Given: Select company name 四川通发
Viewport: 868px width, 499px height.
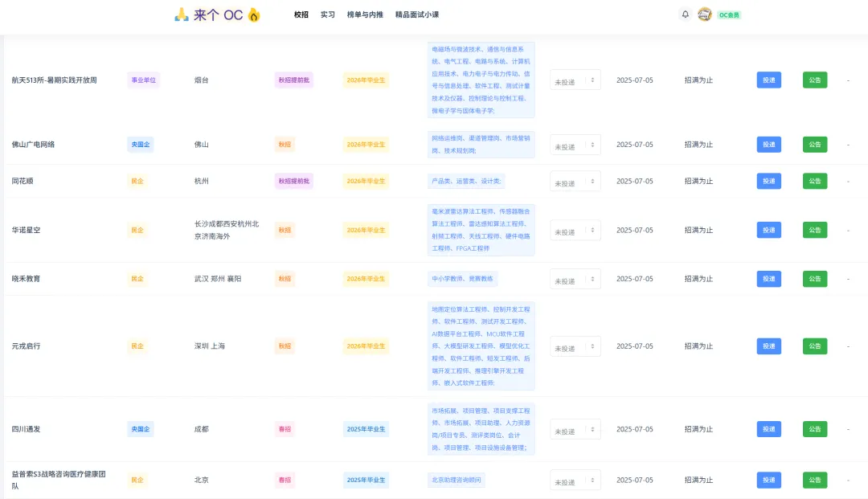Looking at the screenshot, I should click(x=26, y=429).
